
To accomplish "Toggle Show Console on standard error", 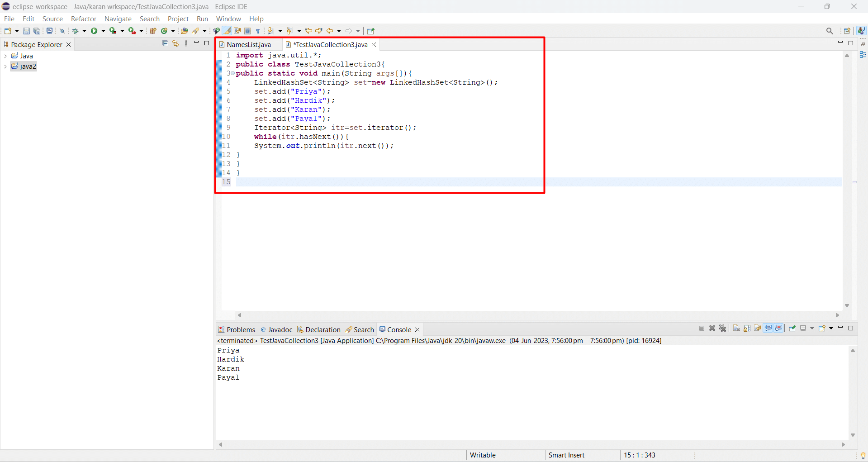I will click(778, 328).
